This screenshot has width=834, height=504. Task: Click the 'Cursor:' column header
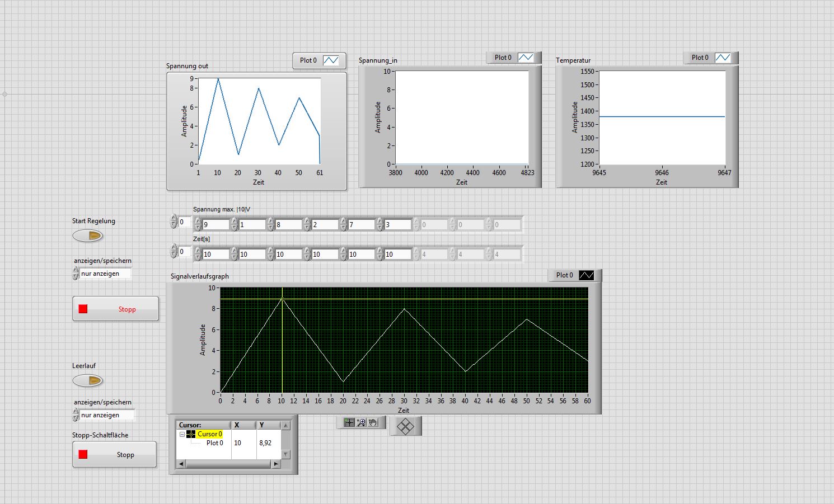203,425
